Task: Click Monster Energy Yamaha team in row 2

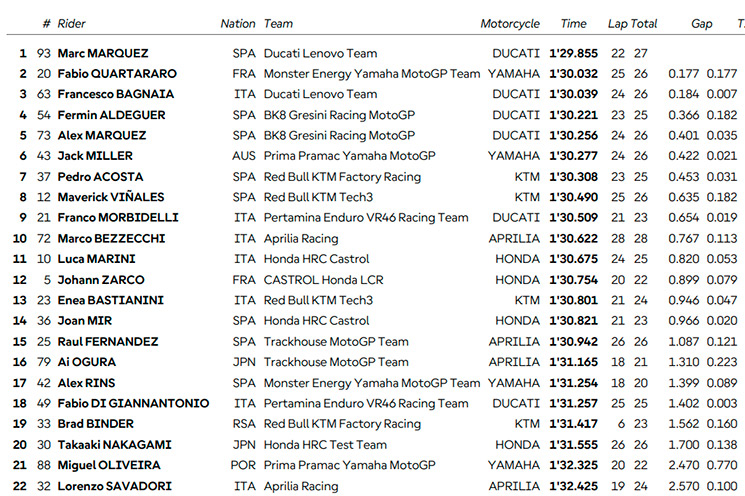Action: pyautogui.click(x=372, y=74)
